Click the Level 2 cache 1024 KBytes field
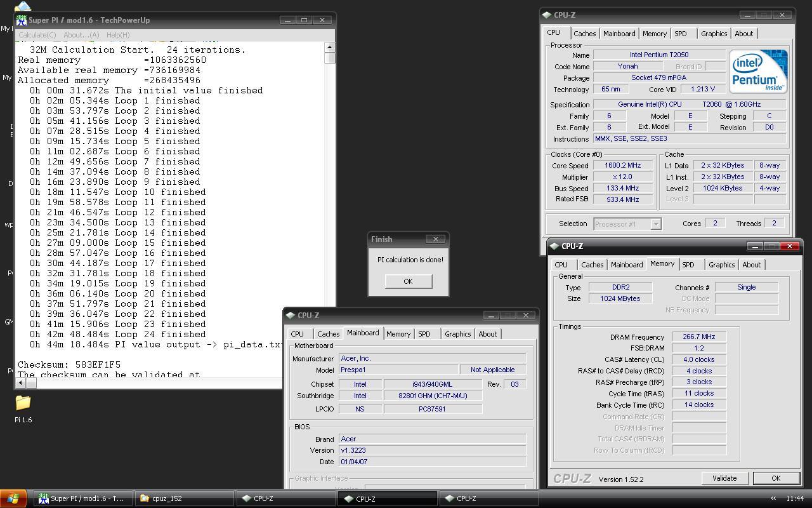The image size is (812, 508). [x=723, y=188]
